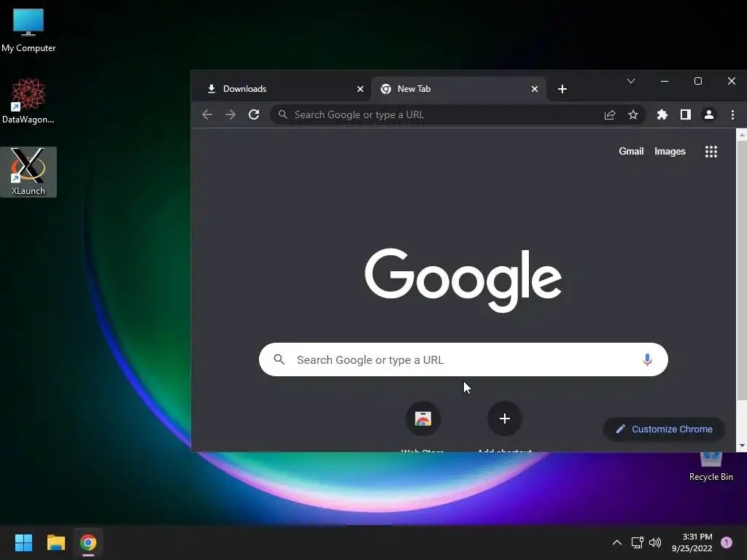
Task: Close the New Tab tab
Action: pos(535,89)
